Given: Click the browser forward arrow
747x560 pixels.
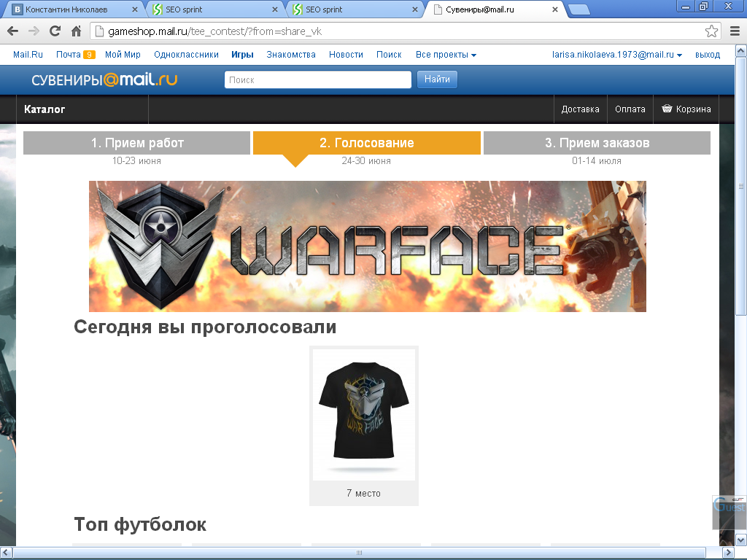Looking at the screenshot, I should pos(34,31).
